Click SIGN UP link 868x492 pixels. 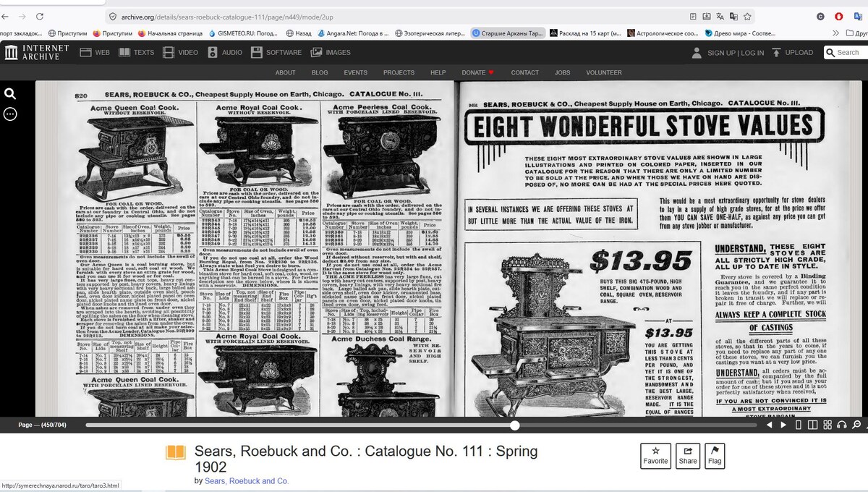pos(721,53)
